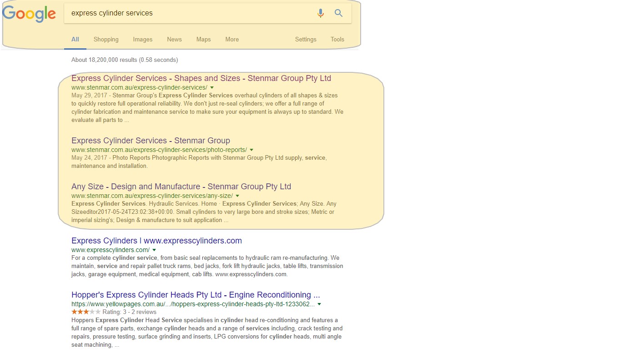
Task: Expand arrow beside the any-size URL
Action: click(237, 196)
